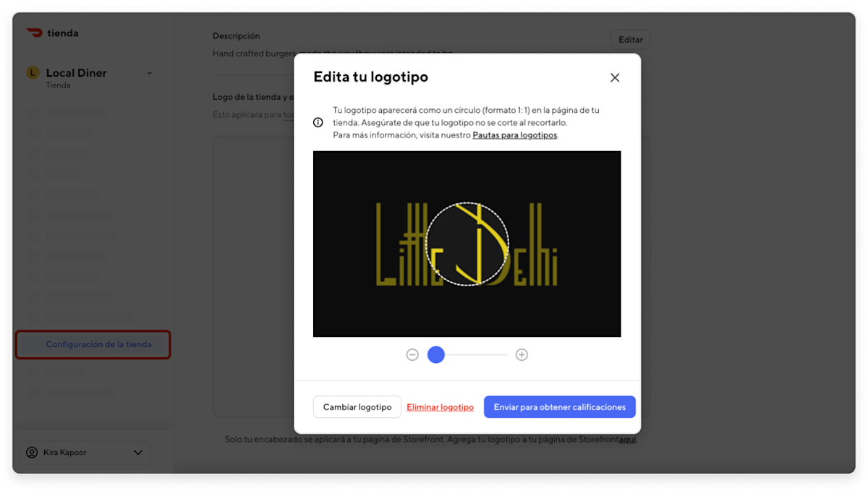The height and width of the screenshot is (496, 868).
Task: Click the circular crop area on logo
Action: click(467, 244)
